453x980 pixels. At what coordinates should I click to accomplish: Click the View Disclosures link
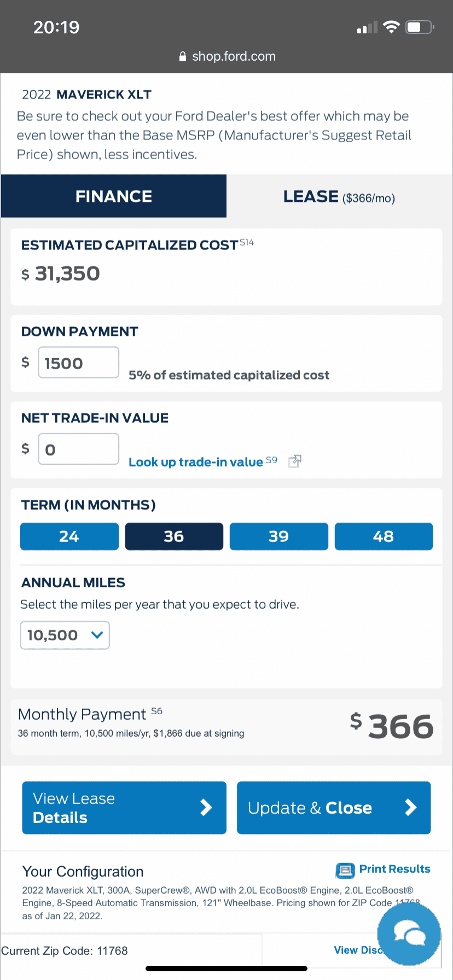358,950
